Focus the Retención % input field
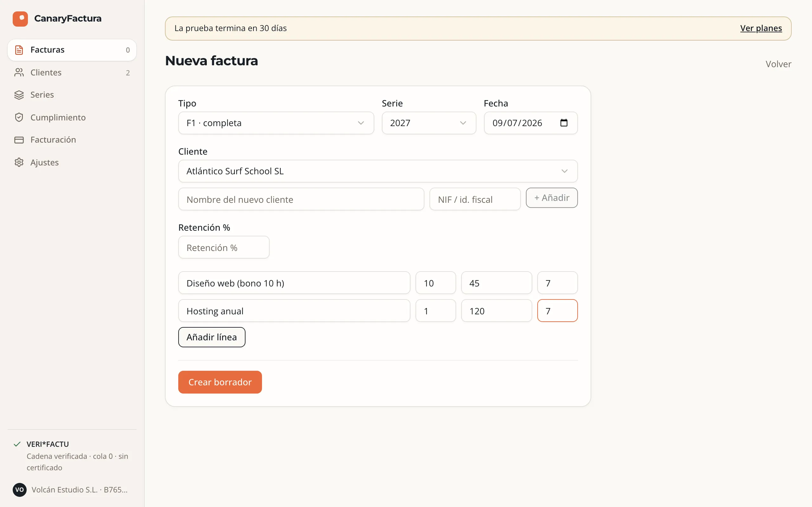 [x=224, y=247]
